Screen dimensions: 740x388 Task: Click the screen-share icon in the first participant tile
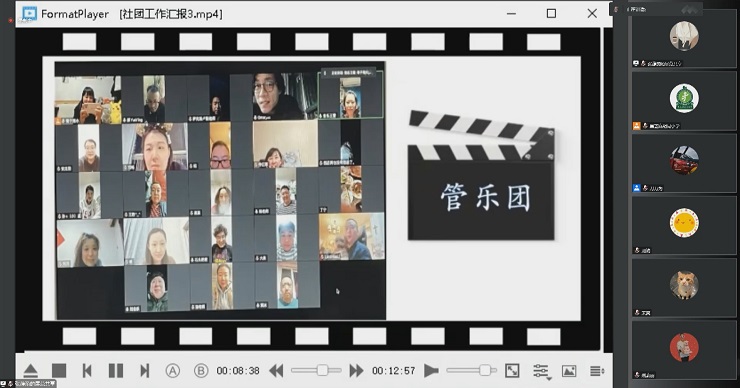pyautogui.click(x=636, y=63)
